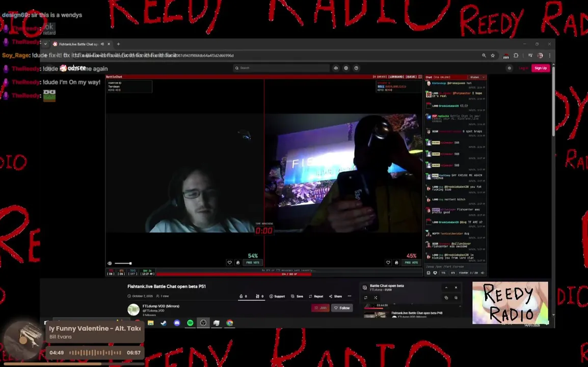The height and width of the screenshot is (367, 588).
Task: Click the trophy icon in chat toolbar
Action: point(435,273)
